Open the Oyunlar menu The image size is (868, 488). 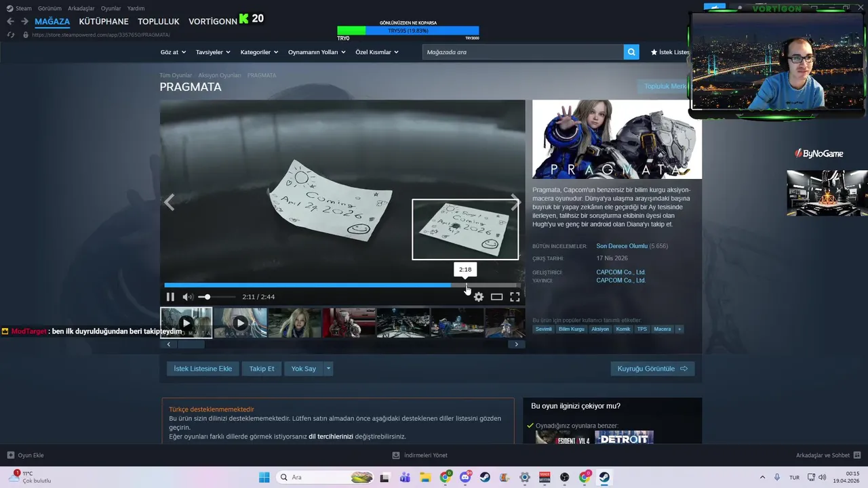click(111, 8)
